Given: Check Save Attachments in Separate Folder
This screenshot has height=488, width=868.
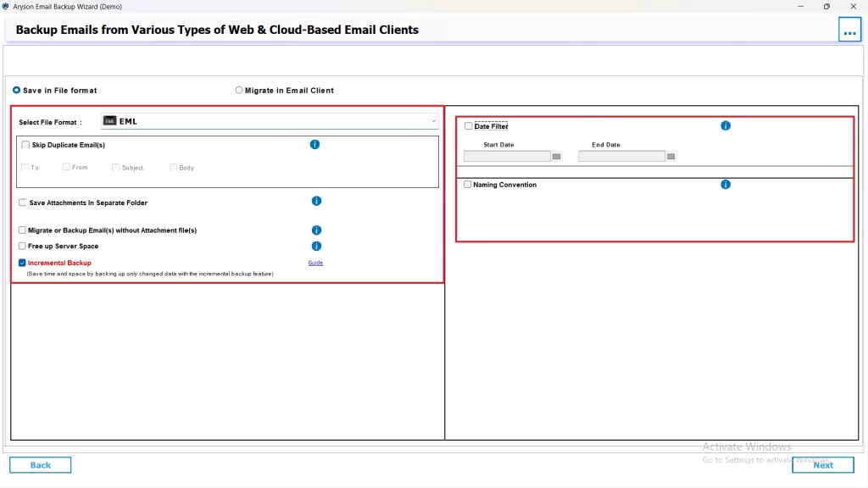Looking at the screenshot, I should click(x=23, y=202).
